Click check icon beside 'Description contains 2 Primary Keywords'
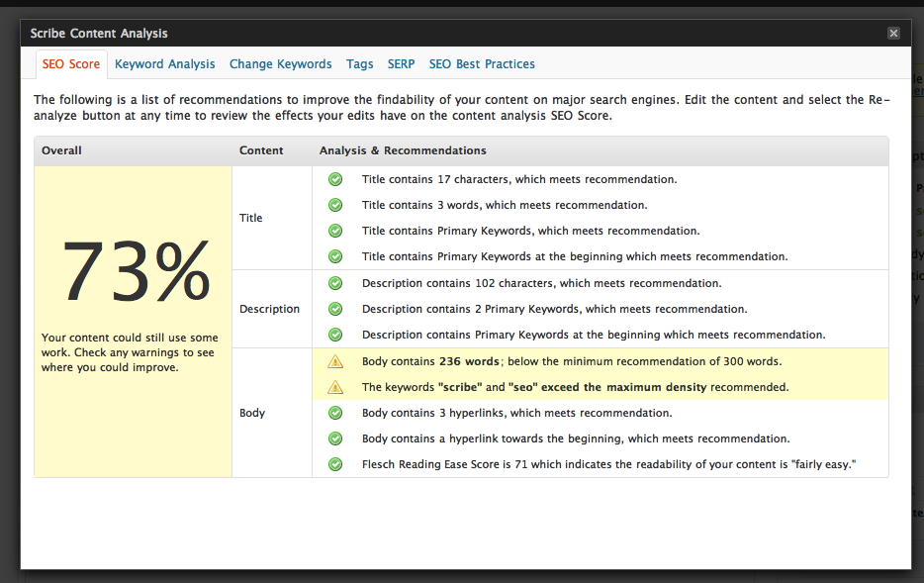 pos(335,309)
